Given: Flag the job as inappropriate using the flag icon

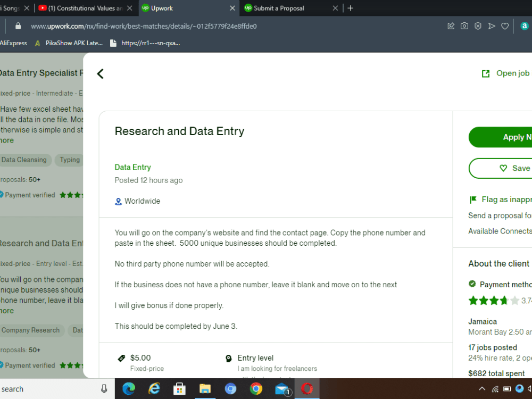Looking at the screenshot, I should [472, 199].
